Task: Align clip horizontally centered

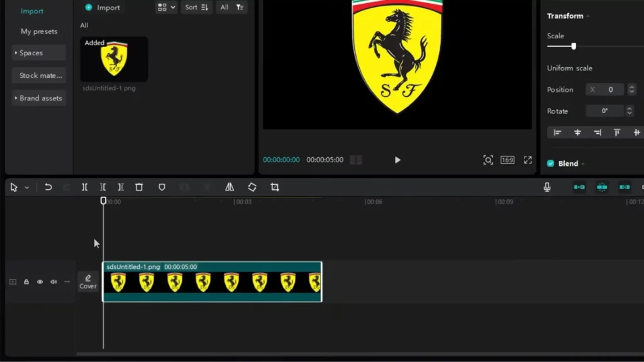Action: (x=577, y=133)
